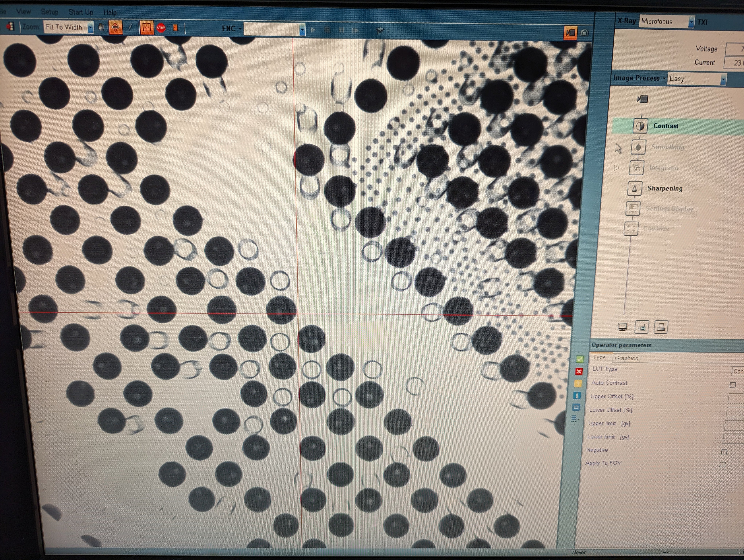Click the blue info status icon
This screenshot has width=744, height=560.
[x=577, y=395]
